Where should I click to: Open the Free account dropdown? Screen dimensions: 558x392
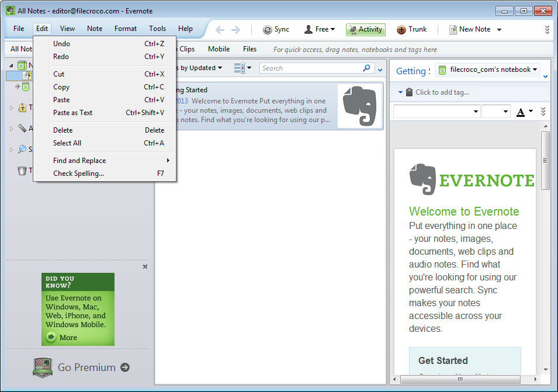(x=318, y=29)
